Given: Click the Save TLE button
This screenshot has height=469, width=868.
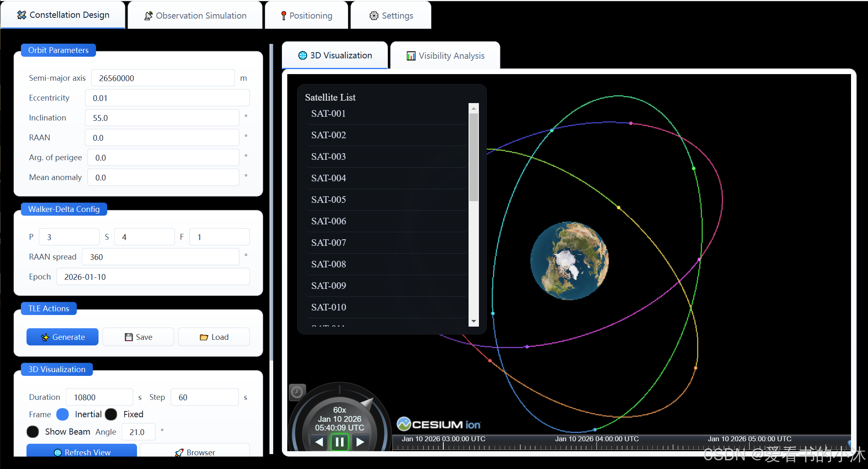Looking at the screenshot, I should point(138,337).
